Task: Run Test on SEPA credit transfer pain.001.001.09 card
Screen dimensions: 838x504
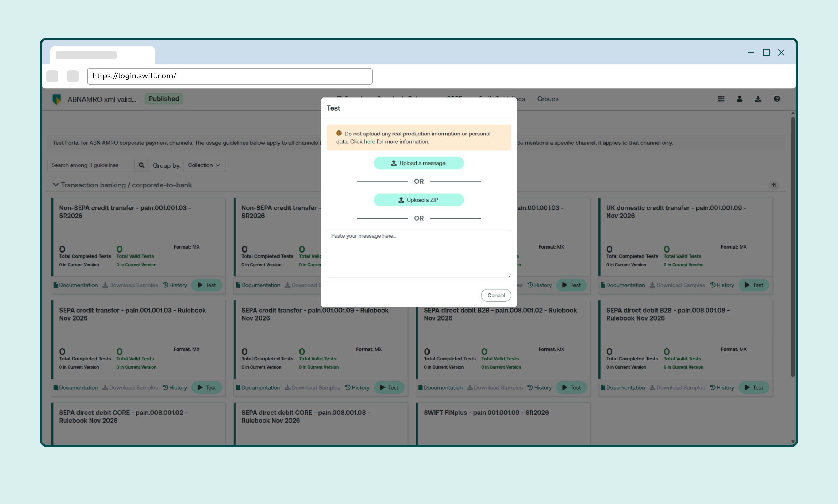Action: point(389,387)
